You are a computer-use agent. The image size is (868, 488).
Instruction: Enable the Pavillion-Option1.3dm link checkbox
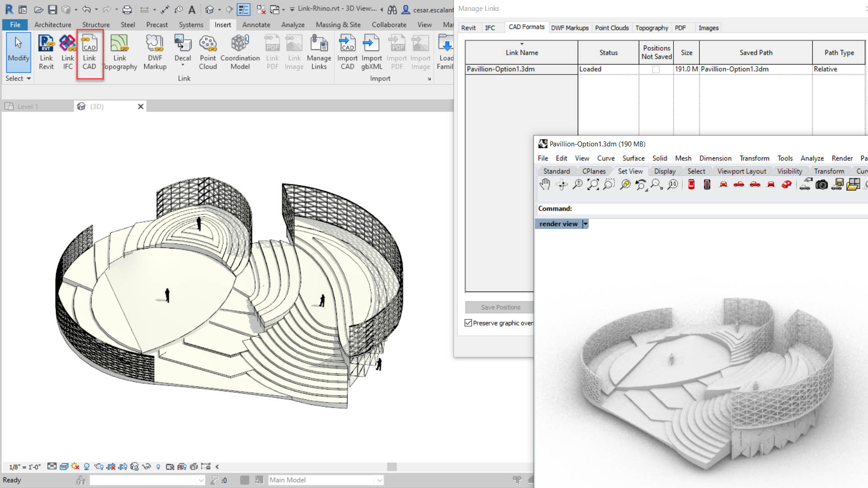pyautogui.click(x=655, y=69)
